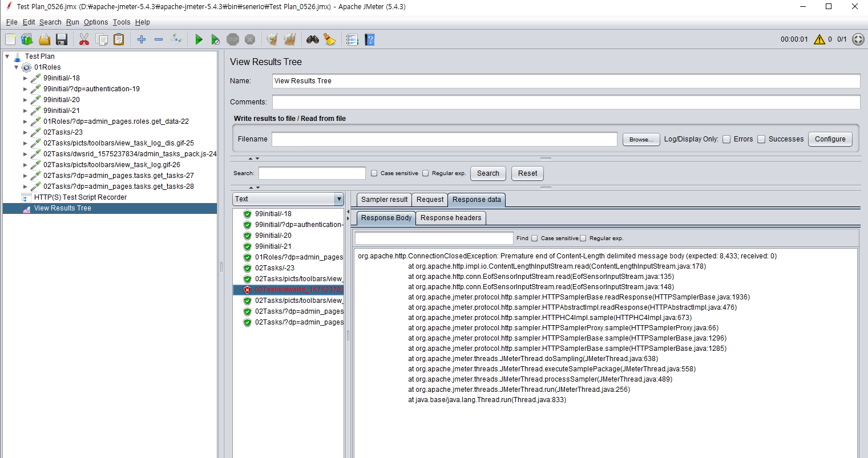Viewport: 868px width, 458px height.
Task: Open the Help menu
Action: point(143,22)
